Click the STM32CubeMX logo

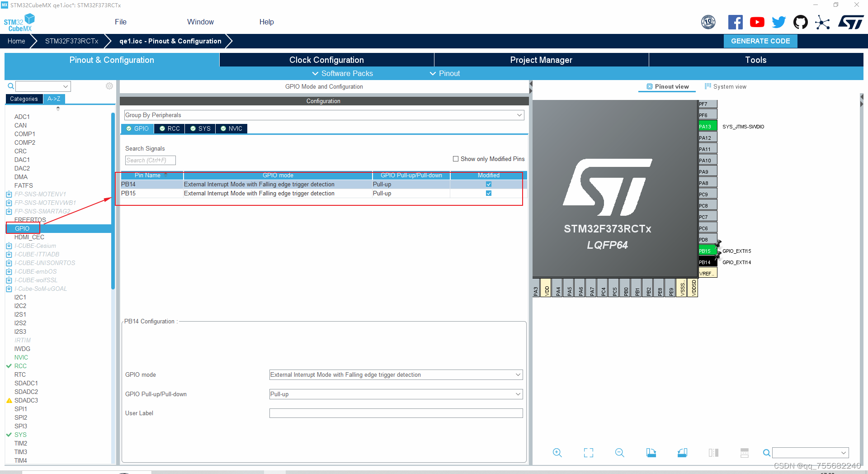19,23
